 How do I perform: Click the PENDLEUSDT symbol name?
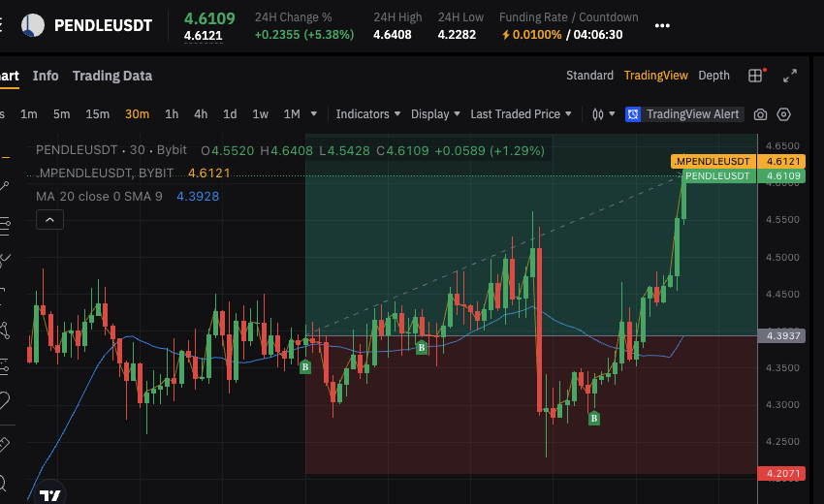[103, 25]
